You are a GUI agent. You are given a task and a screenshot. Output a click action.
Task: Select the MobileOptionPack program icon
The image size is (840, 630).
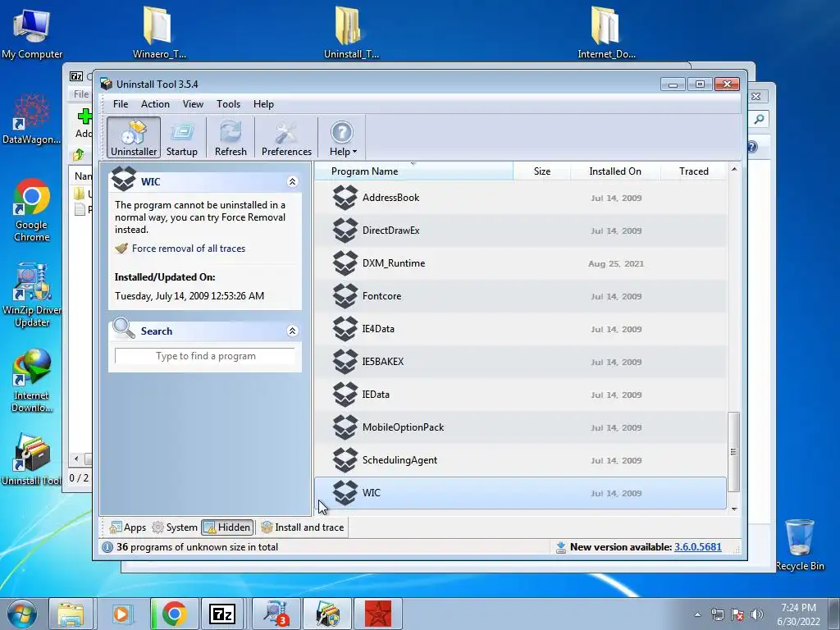coord(345,427)
